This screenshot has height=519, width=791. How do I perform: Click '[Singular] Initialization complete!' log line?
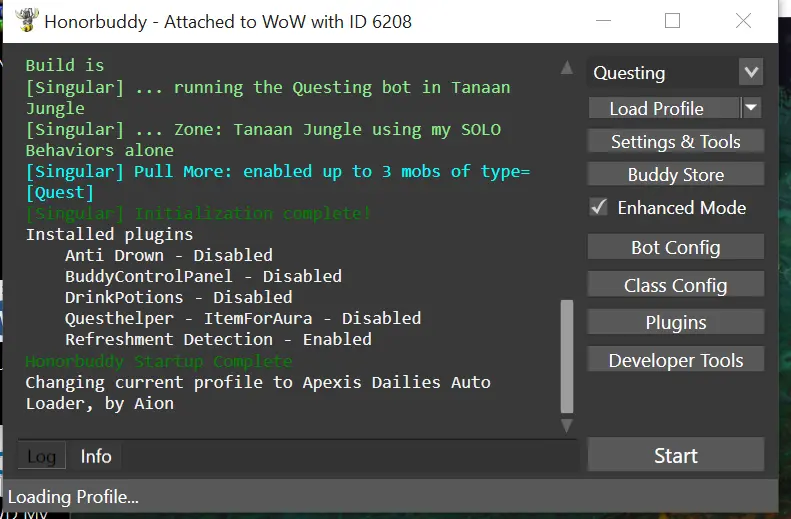pos(198,213)
